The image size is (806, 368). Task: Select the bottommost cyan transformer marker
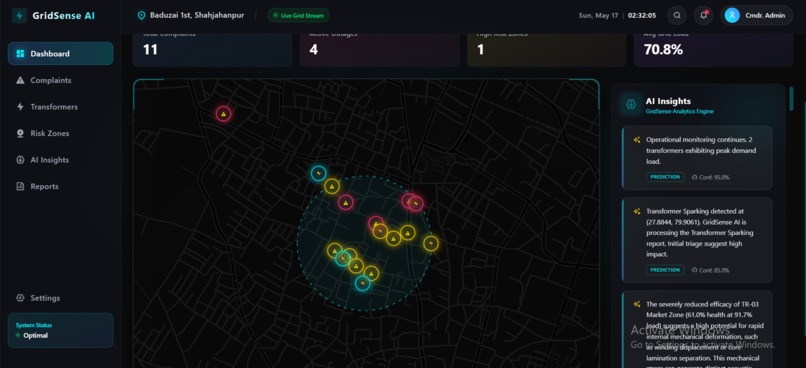click(362, 283)
